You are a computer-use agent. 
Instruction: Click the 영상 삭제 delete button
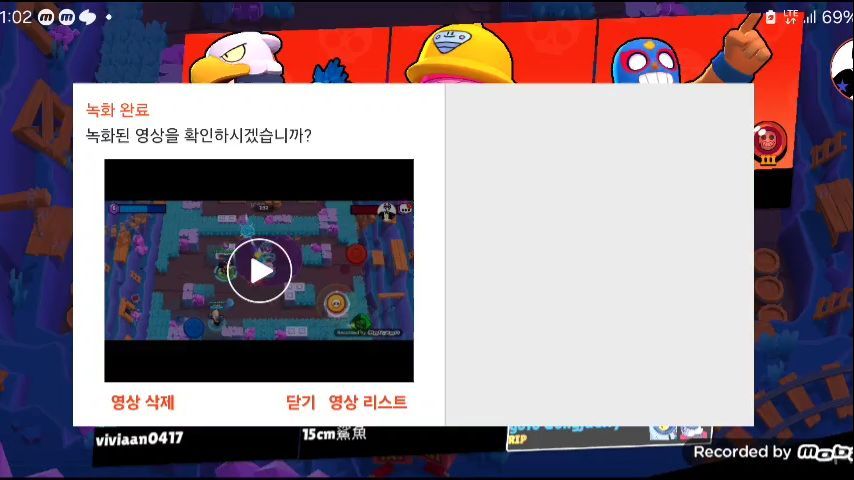click(x=143, y=402)
